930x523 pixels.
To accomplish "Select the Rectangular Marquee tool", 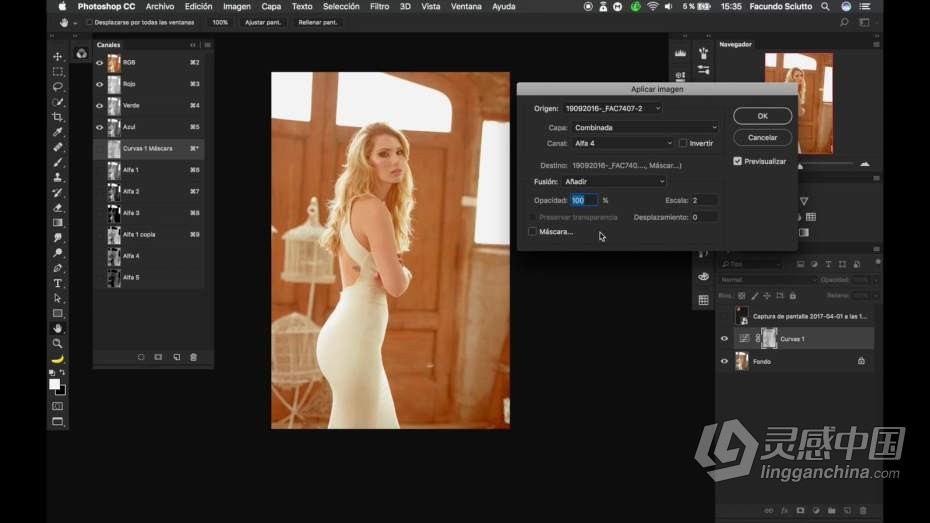I will click(x=58, y=72).
